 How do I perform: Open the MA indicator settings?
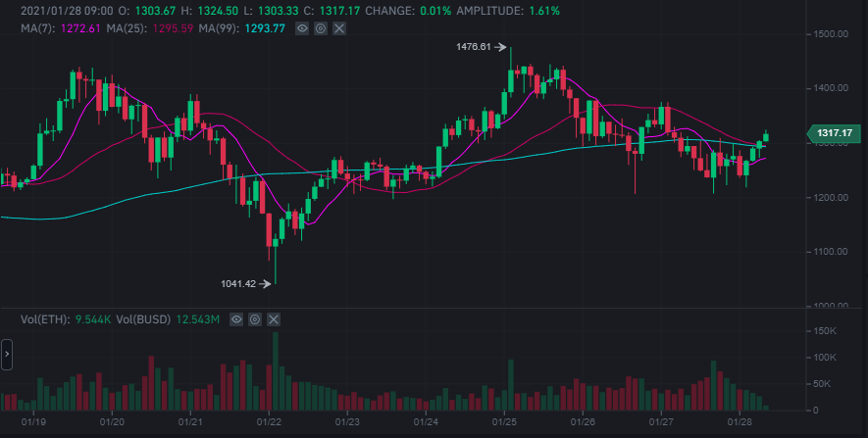point(321,28)
